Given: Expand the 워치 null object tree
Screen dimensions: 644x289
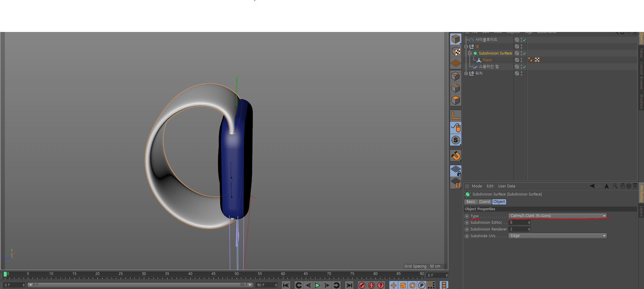Looking at the screenshot, I should click(466, 73).
